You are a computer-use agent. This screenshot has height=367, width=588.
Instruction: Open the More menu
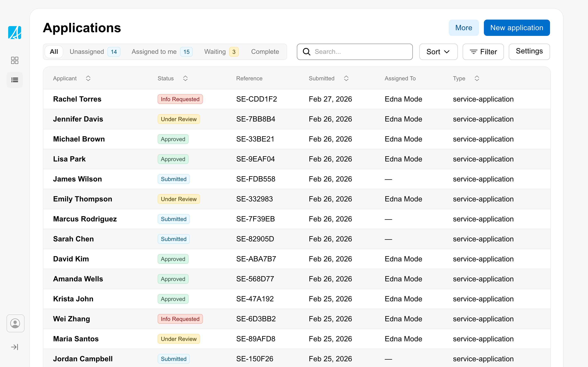coord(464,28)
